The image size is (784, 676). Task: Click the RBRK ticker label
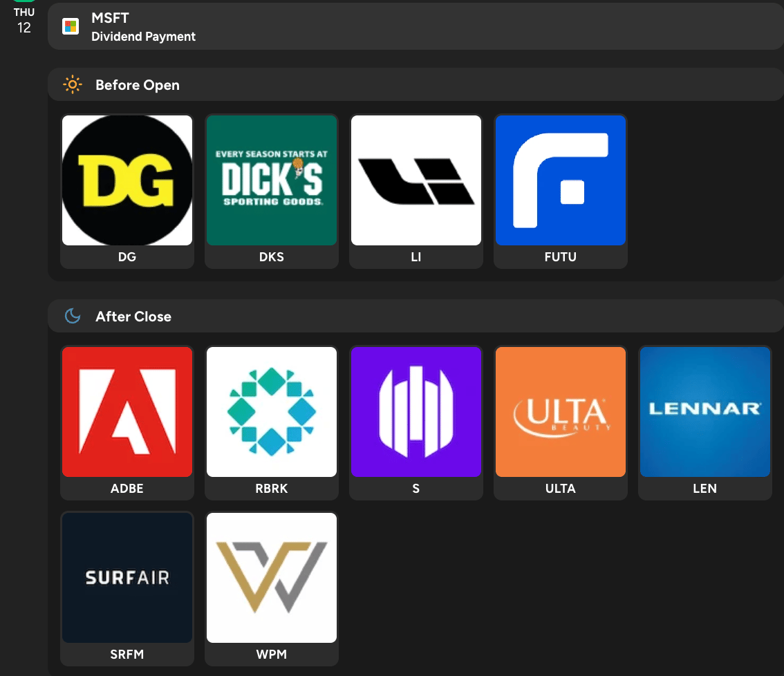click(x=272, y=489)
